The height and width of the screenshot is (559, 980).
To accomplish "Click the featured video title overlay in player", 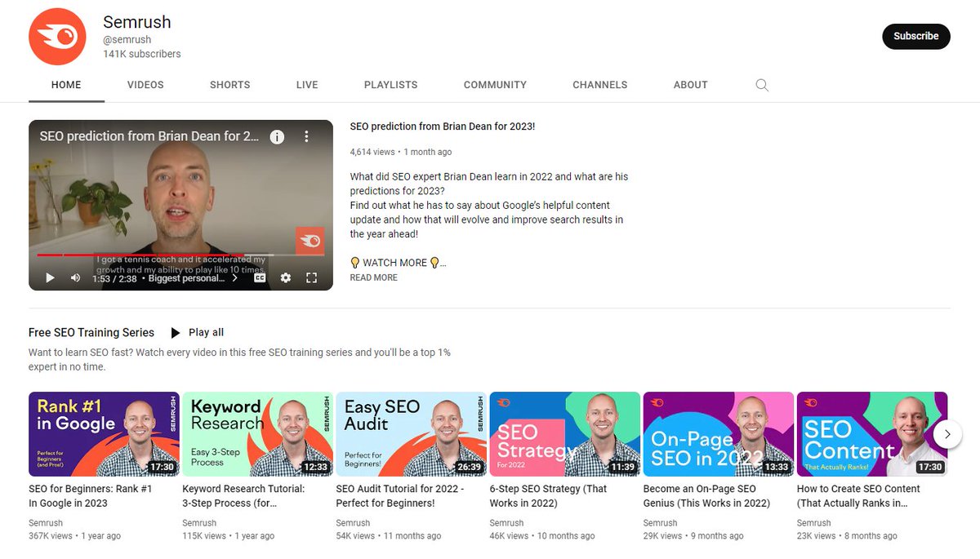I will [150, 136].
